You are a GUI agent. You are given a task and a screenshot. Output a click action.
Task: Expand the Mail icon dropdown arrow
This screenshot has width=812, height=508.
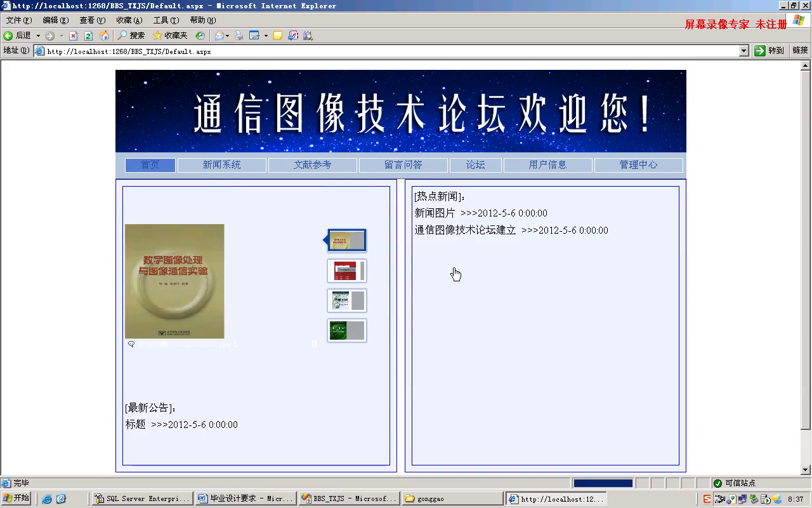coord(227,36)
